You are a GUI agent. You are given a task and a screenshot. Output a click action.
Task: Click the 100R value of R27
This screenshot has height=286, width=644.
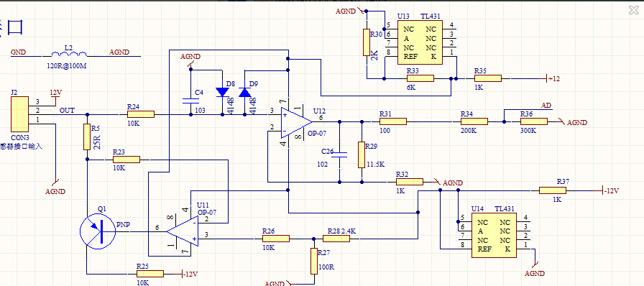click(326, 267)
